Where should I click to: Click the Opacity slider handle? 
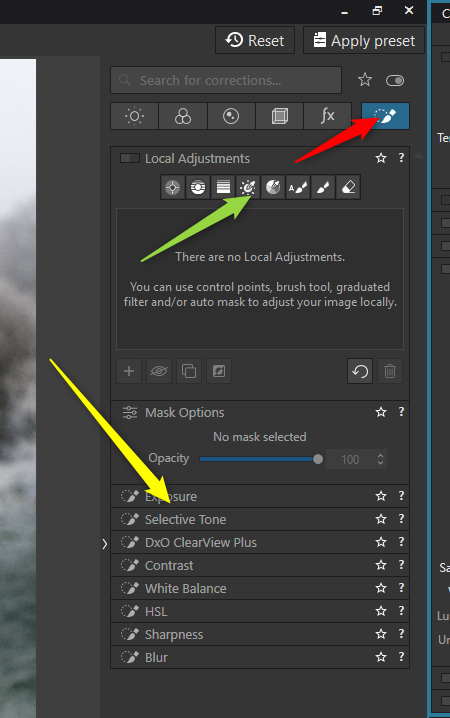point(318,459)
